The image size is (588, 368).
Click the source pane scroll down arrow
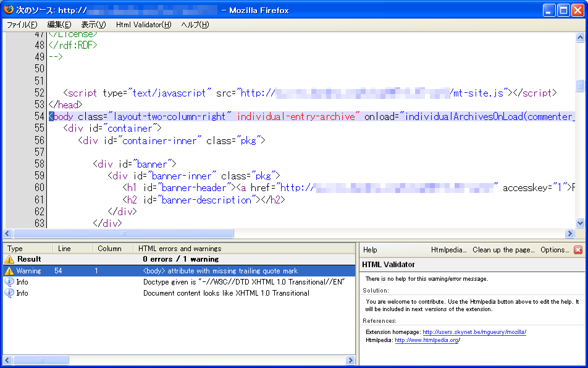click(580, 223)
